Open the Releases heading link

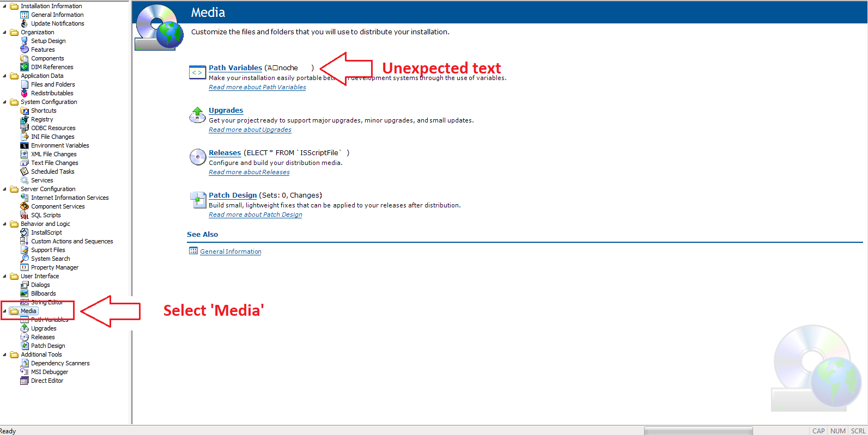[224, 153]
